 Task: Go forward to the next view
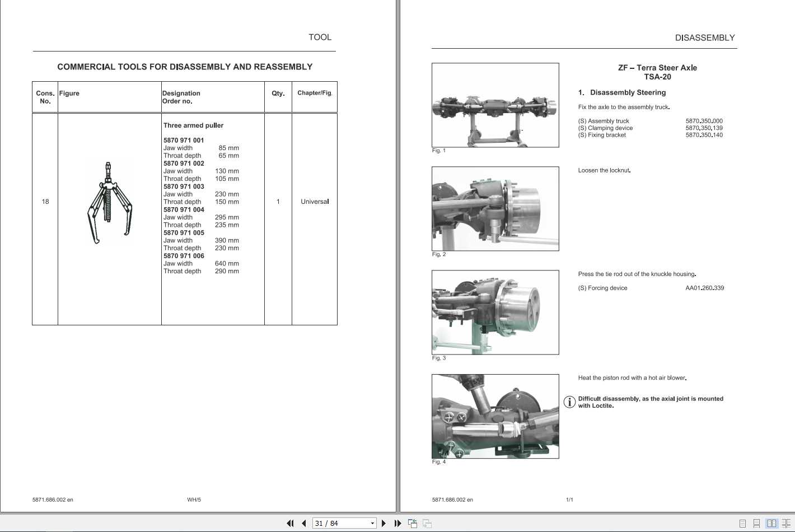click(x=427, y=522)
